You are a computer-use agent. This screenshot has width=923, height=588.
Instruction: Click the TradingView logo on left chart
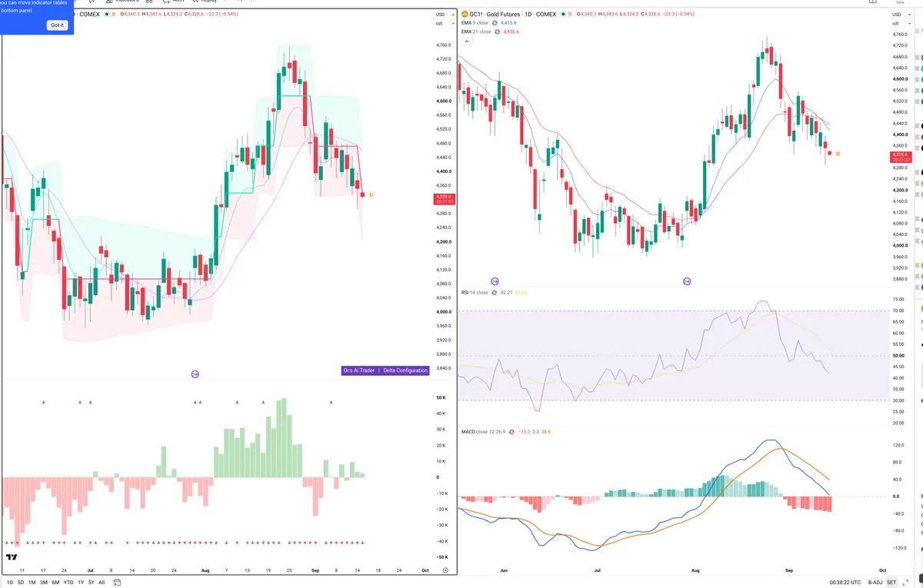coord(12,557)
